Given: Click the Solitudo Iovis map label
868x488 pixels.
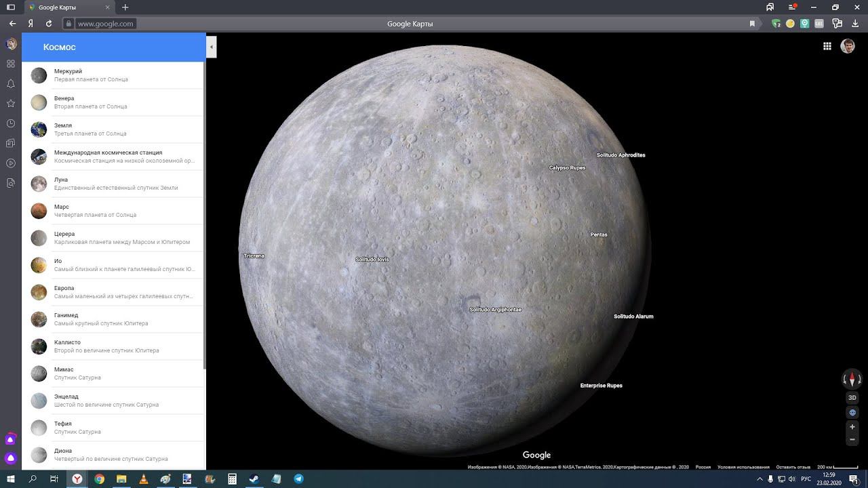Looking at the screenshot, I should coord(372,260).
